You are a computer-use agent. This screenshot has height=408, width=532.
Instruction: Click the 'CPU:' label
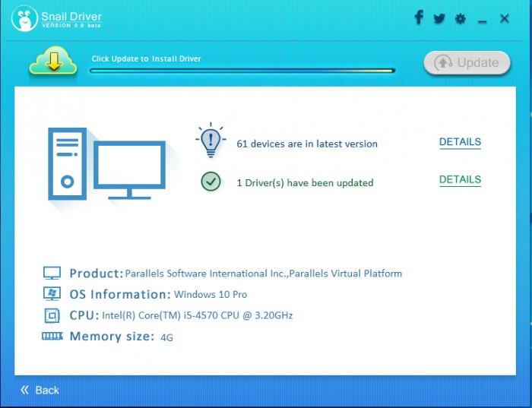pos(84,315)
